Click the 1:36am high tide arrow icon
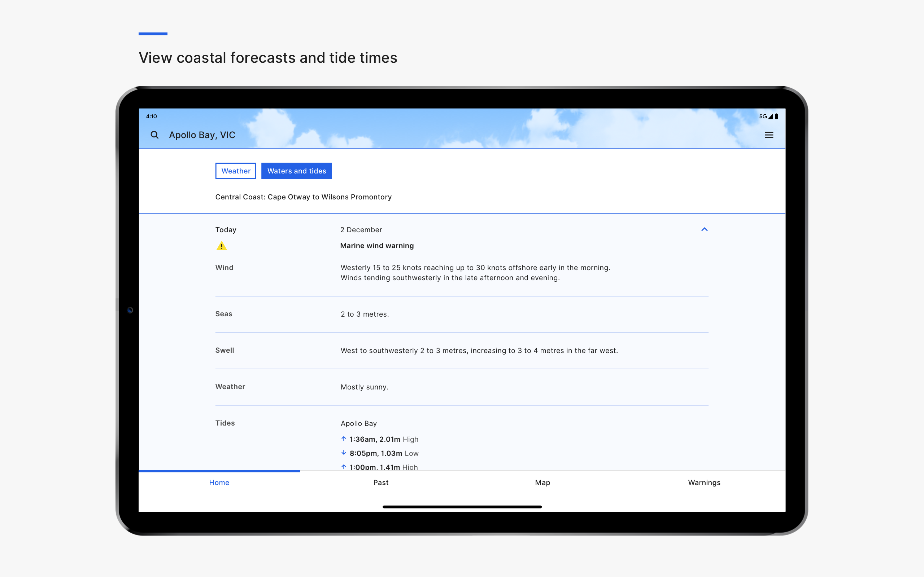The height and width of the screenshot is (577, 924). pyautogui.click(x=344, y=439)
